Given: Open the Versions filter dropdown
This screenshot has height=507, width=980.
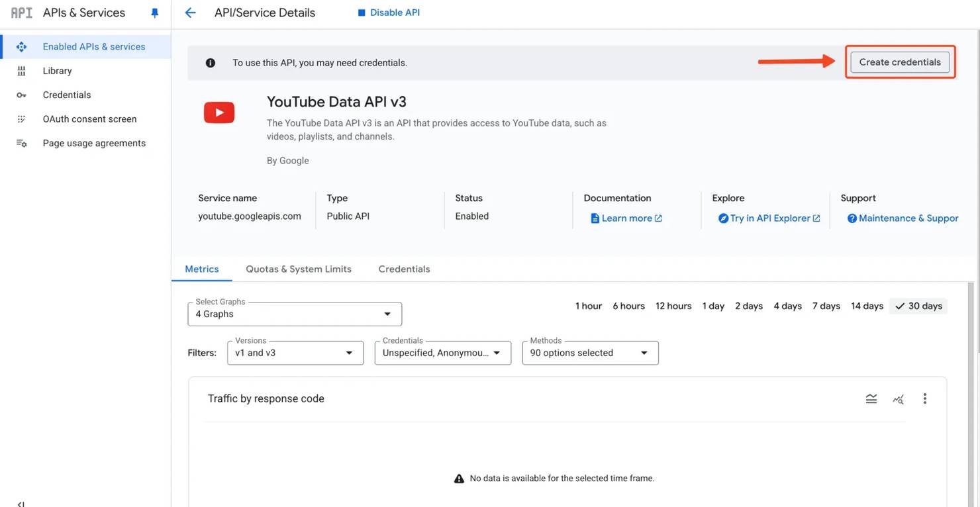Looking at the screenshot, I should coord(295,353).
